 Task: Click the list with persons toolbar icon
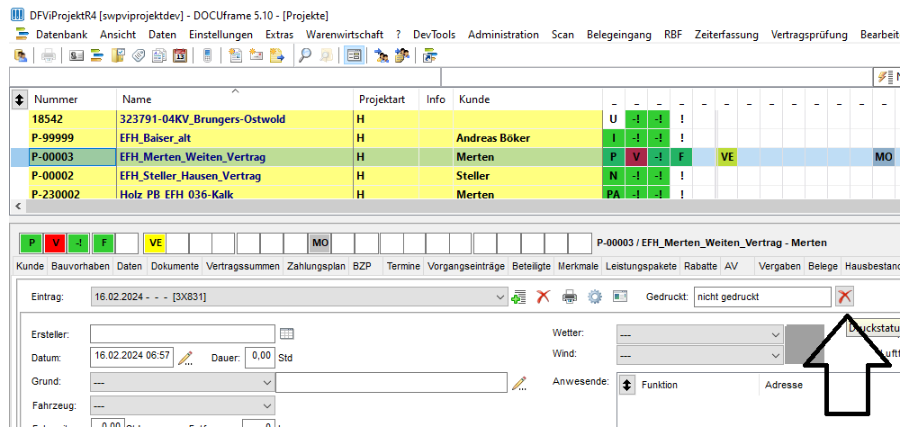pos(402,56)
